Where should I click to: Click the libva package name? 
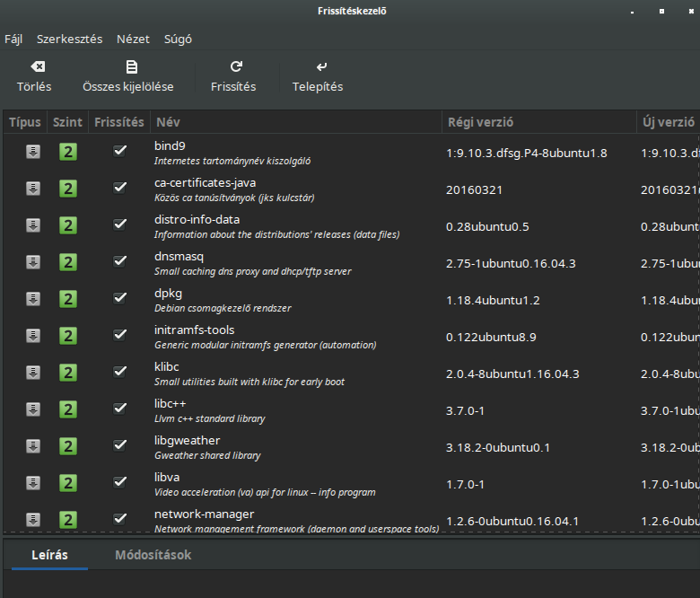click(167, 478)
